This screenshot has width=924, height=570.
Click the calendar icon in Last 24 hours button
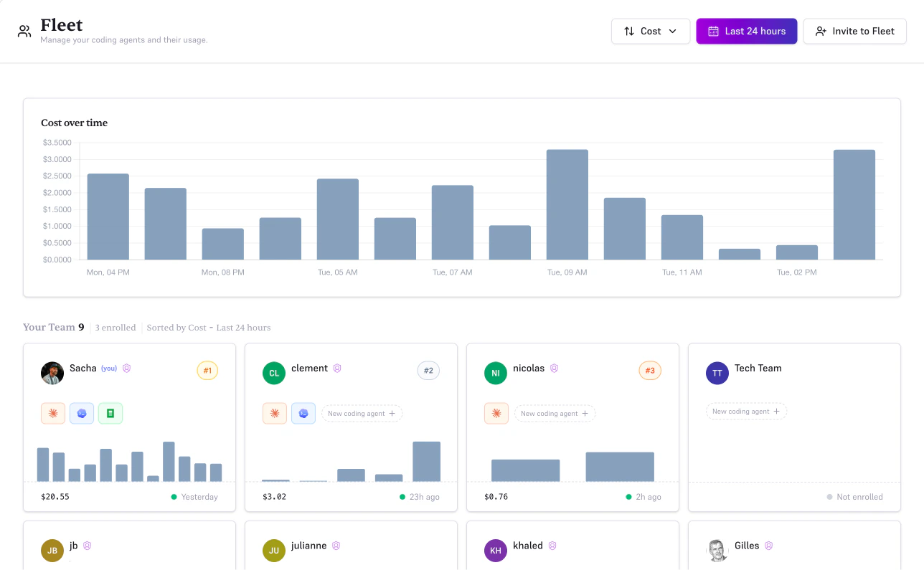click(713, 31)
